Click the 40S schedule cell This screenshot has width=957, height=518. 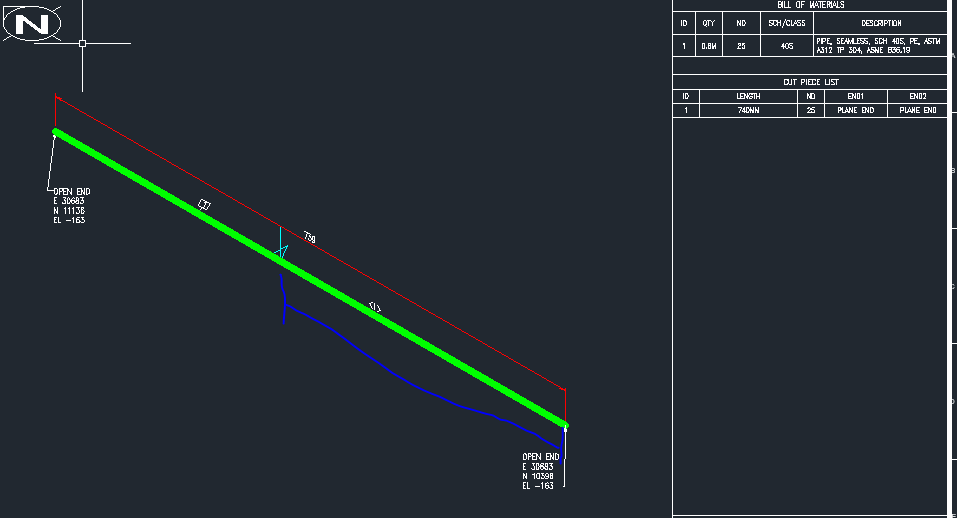click(787, 46)
